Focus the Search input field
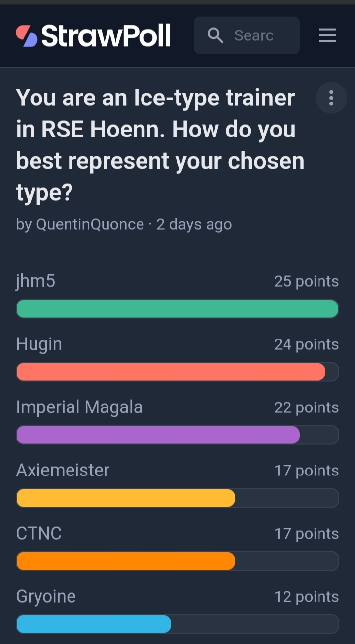355x644 pixels. (247, 35)
